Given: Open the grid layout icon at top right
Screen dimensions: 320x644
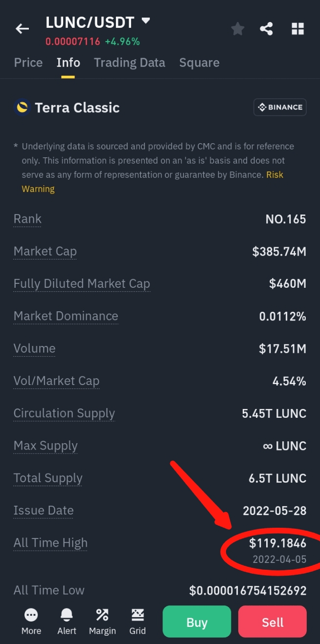Looking at the screenshot, I should click(298, 29).
